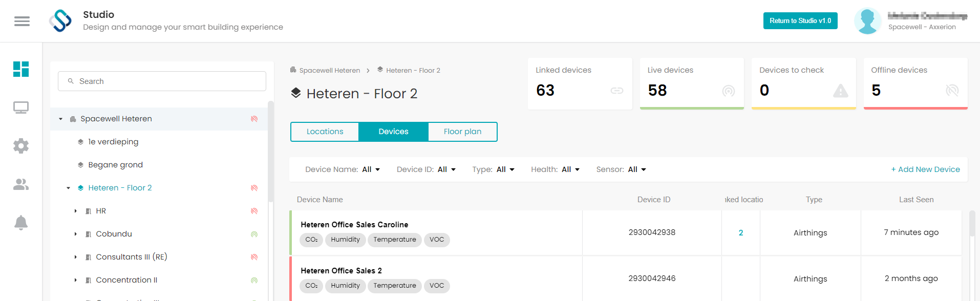Screen dimensions: 980x301
Task: Open the dashboard grid icon in sidebar
Action: pyautogui.click(x=21, y=69)
